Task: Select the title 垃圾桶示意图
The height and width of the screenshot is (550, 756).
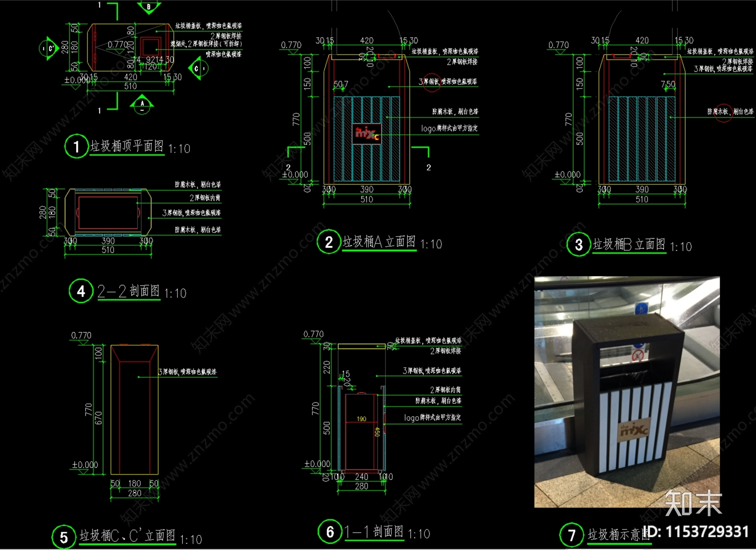Action: 619,534
